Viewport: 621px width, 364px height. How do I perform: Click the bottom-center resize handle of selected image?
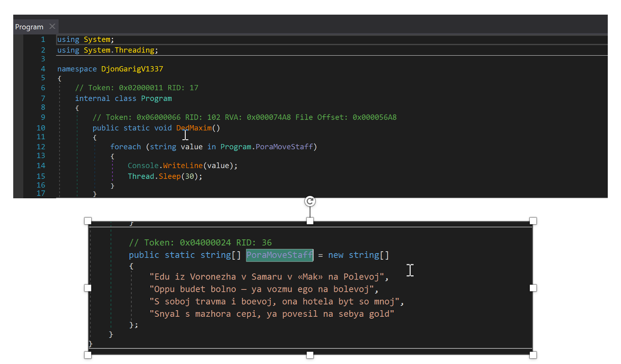pyautogui.click(x=310, y=355)
